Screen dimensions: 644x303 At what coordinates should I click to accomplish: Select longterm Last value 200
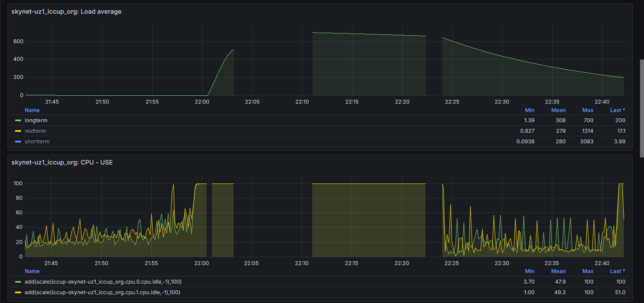620,120
